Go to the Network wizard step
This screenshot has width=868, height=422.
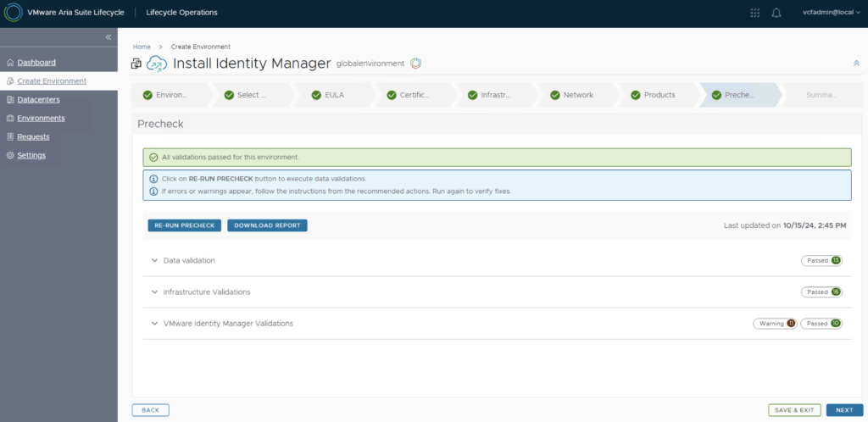[x=577, y=95]
